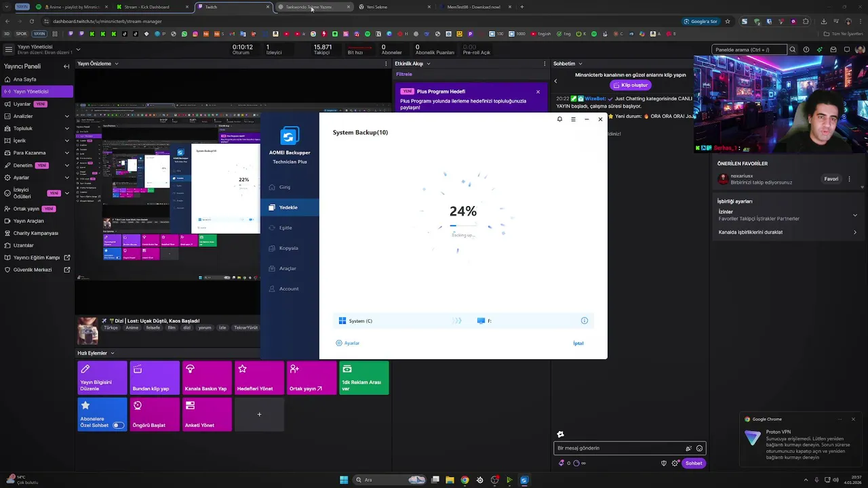Click Yayın Bilgisini Düzenle quick action

pyautogui.click(x=102, y=378)
